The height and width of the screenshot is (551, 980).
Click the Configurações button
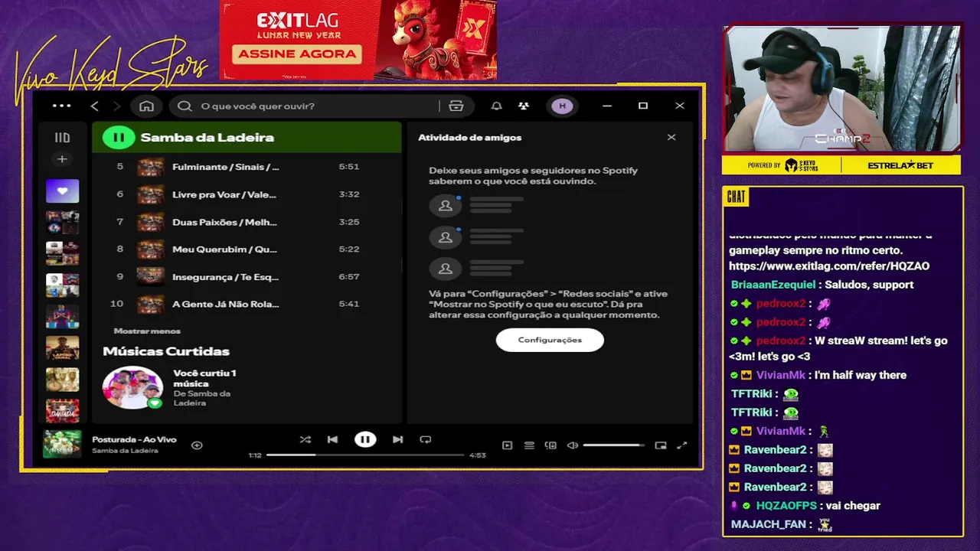coord(550,340)
